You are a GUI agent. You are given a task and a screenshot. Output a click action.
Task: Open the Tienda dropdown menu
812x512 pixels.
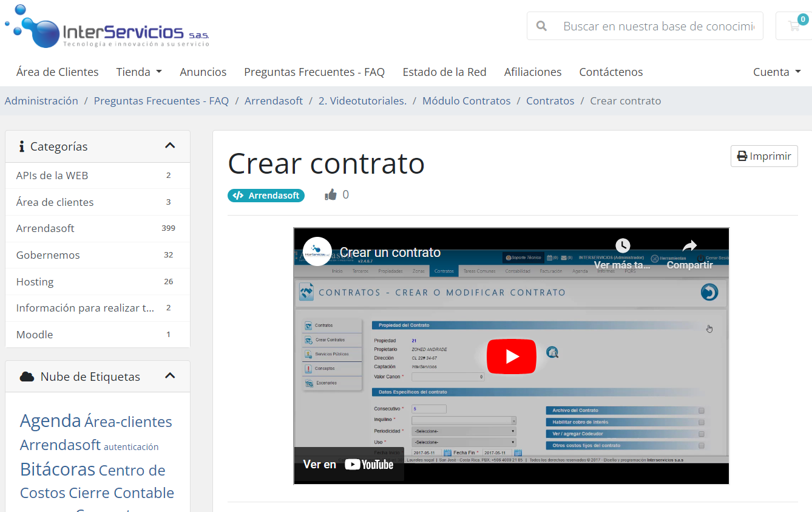139,72
